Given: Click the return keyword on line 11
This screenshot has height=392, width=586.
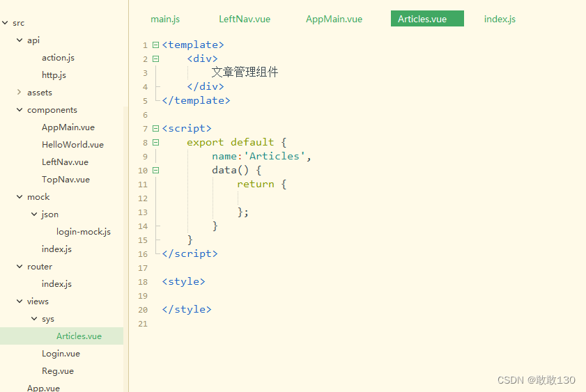Looking at the screenshot, I should pos(256,184).
